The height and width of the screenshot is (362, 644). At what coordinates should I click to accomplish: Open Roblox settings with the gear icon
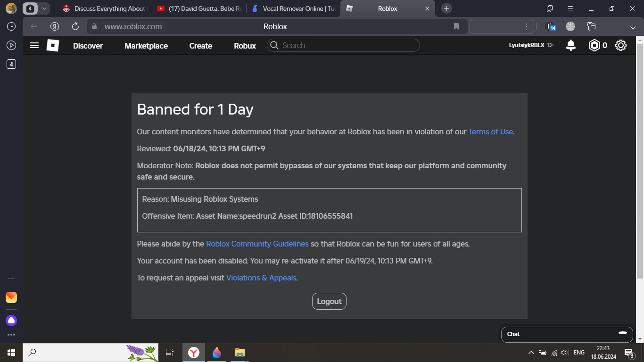(x=620, y=45)
